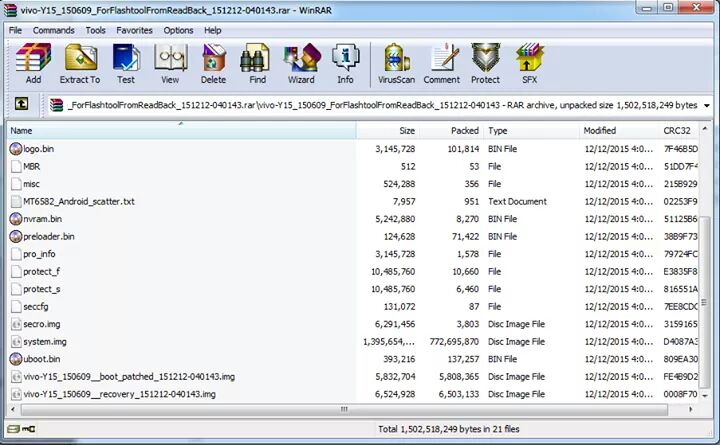
Task: Select the protect_s file
Action: 41,289
